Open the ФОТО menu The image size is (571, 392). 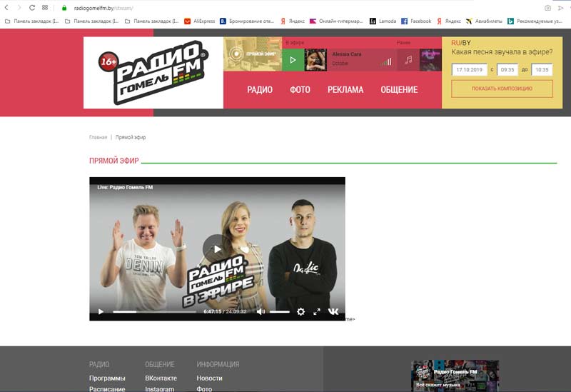pos(300,90)
